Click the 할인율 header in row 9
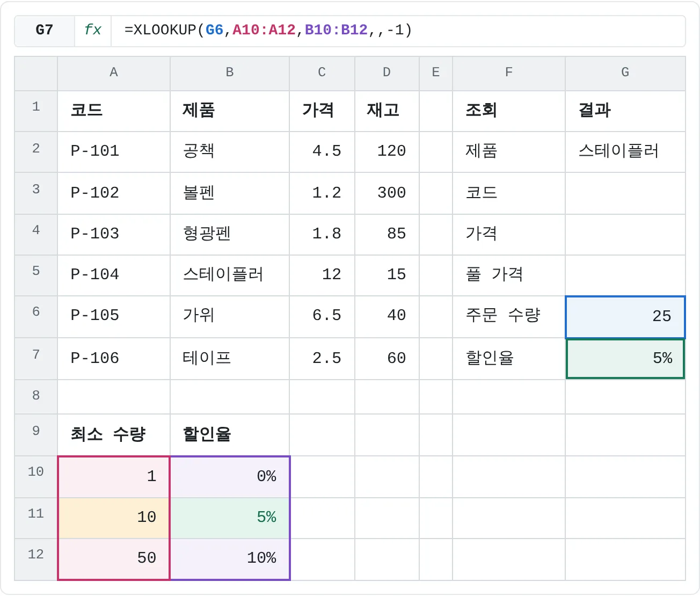Viewport: 700px width, 596px height. point(230,435)
